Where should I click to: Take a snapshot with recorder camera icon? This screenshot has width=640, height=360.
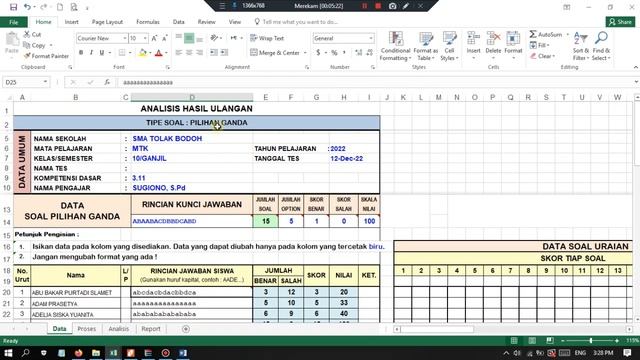392,6
